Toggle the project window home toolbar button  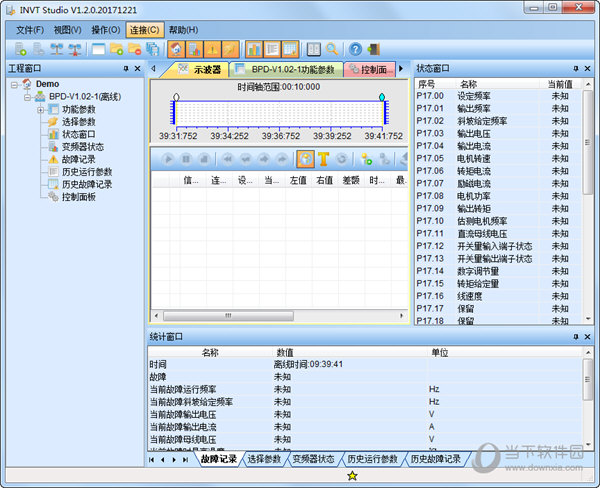pyautogui.click(x=176, y=49)
